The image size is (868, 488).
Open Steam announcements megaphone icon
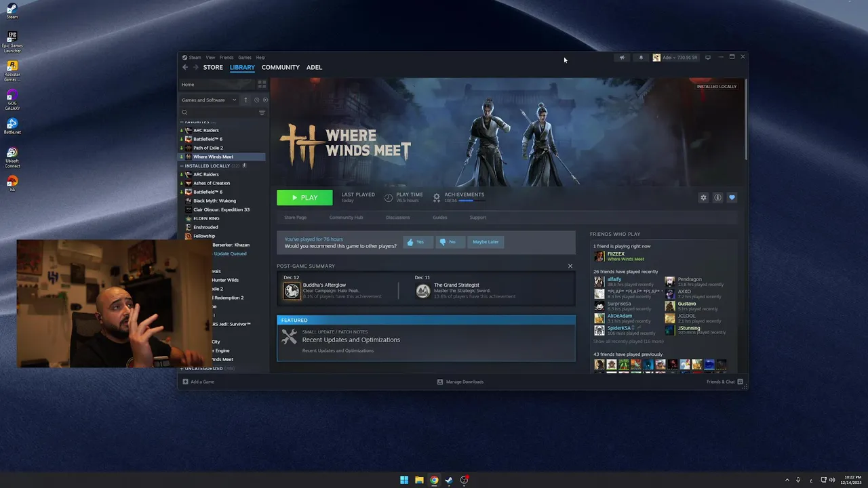pyautogui.click(x=622, y=58)
